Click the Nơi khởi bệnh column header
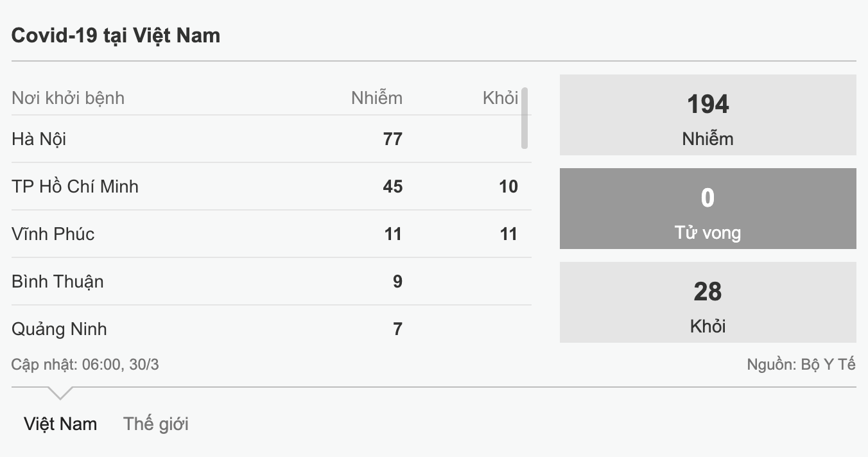 [68, 98]
